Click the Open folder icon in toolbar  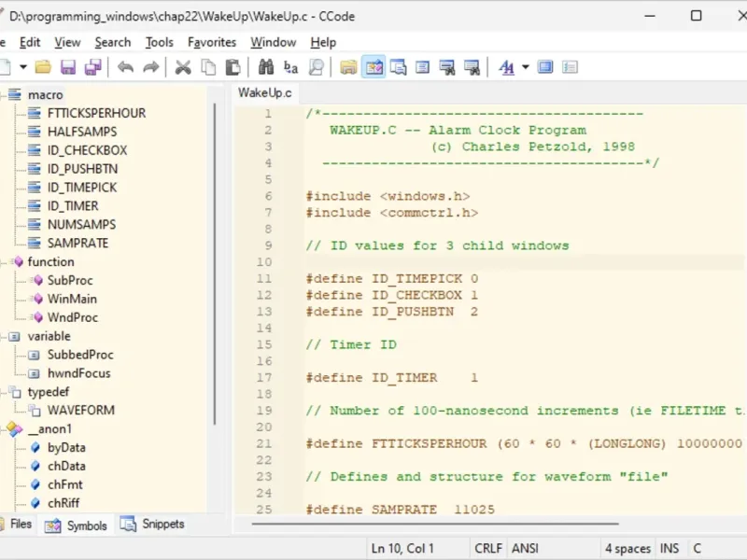pyautogui.click(x=43, y=67)
